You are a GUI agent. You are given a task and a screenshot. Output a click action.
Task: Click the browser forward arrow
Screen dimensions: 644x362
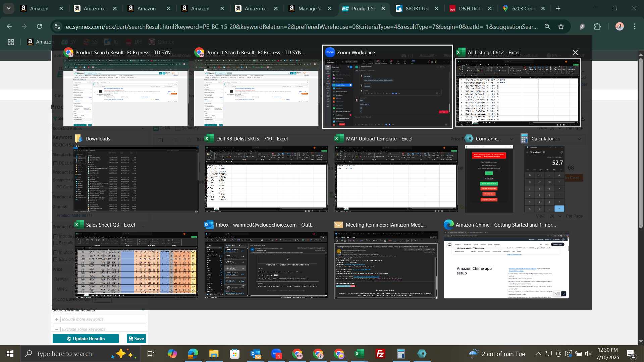[x=24, y=26]
